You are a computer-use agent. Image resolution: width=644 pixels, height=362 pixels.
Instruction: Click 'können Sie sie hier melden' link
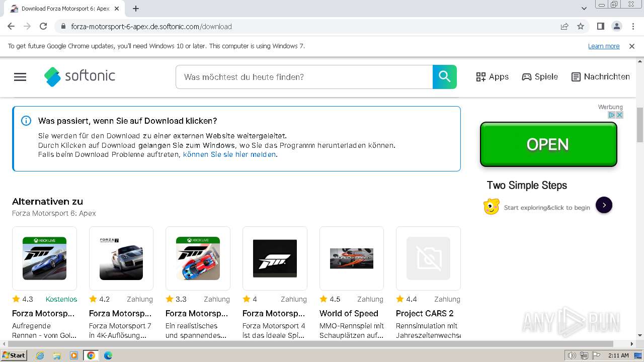click(x=229, y=154)
